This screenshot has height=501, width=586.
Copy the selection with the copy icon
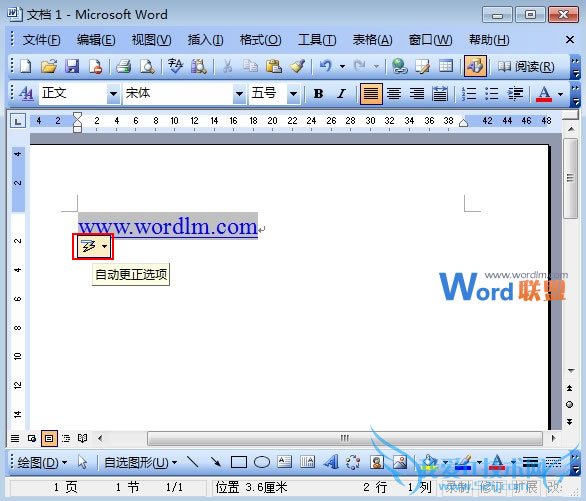click(250, 66)
